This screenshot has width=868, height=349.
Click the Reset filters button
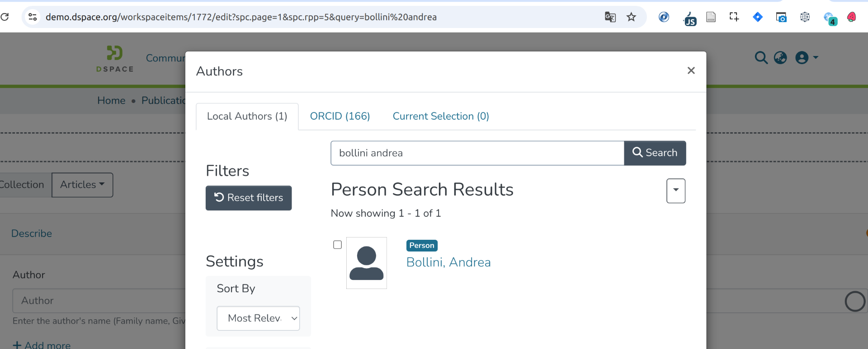click(248, 198)
